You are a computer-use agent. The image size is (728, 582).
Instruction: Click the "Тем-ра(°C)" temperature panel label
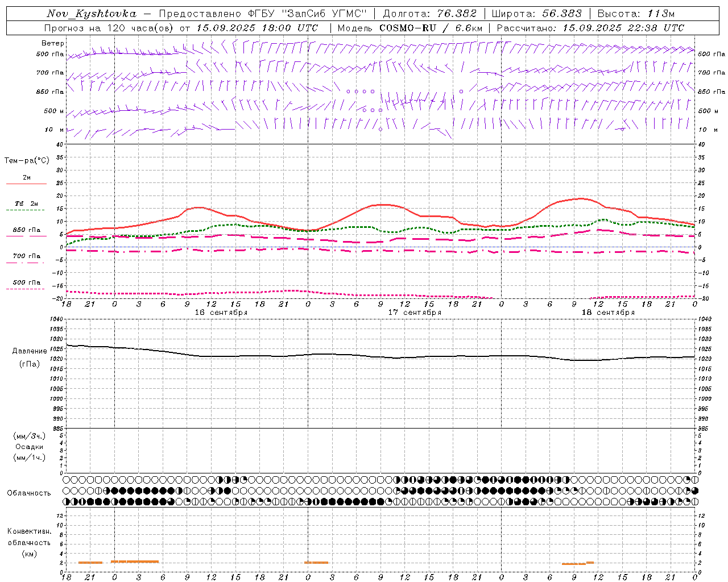tap(27, 160)
